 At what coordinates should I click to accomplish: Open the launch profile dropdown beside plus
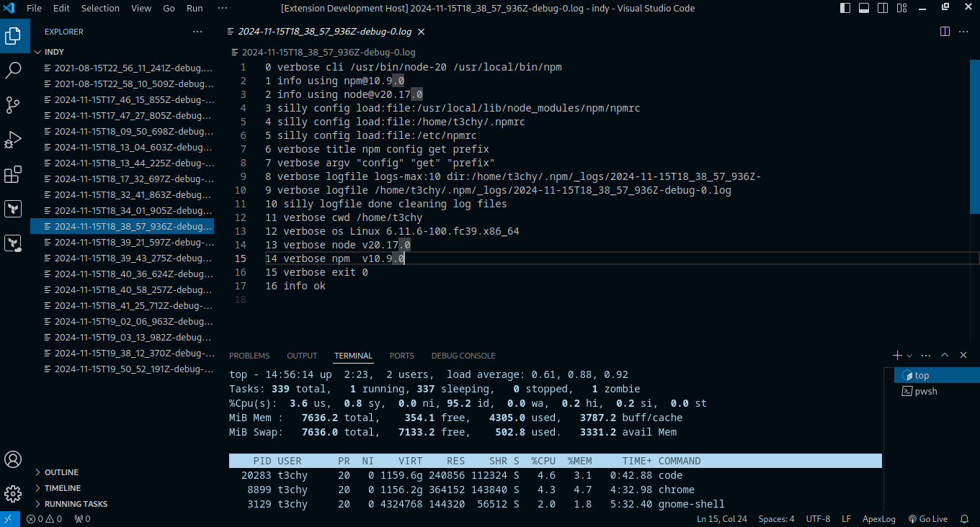909,356
